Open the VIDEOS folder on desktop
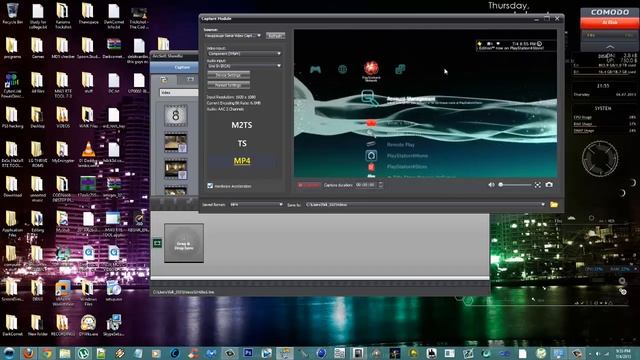This screenshot has width=640, height=360. coord(63,118)
